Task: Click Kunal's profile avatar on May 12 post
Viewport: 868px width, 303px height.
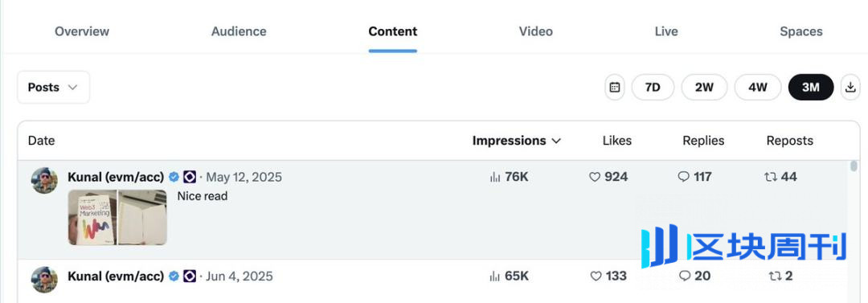Action: pyautogui.click(x=44, y=181)
